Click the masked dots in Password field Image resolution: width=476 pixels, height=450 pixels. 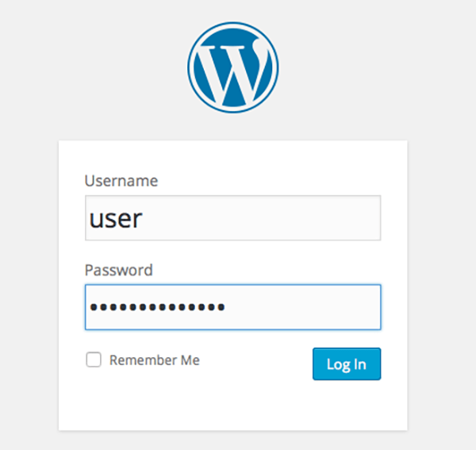click(156, 307)
